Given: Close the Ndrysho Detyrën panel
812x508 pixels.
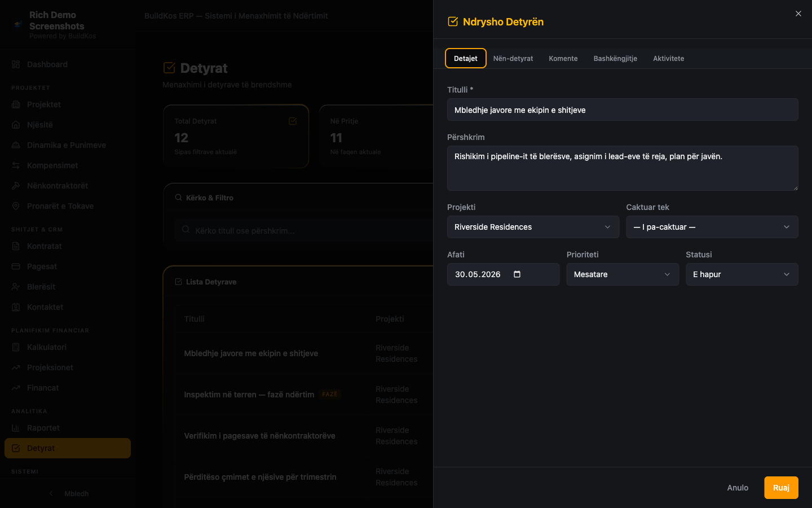Looking at the screenshot, I should point(798,14).
